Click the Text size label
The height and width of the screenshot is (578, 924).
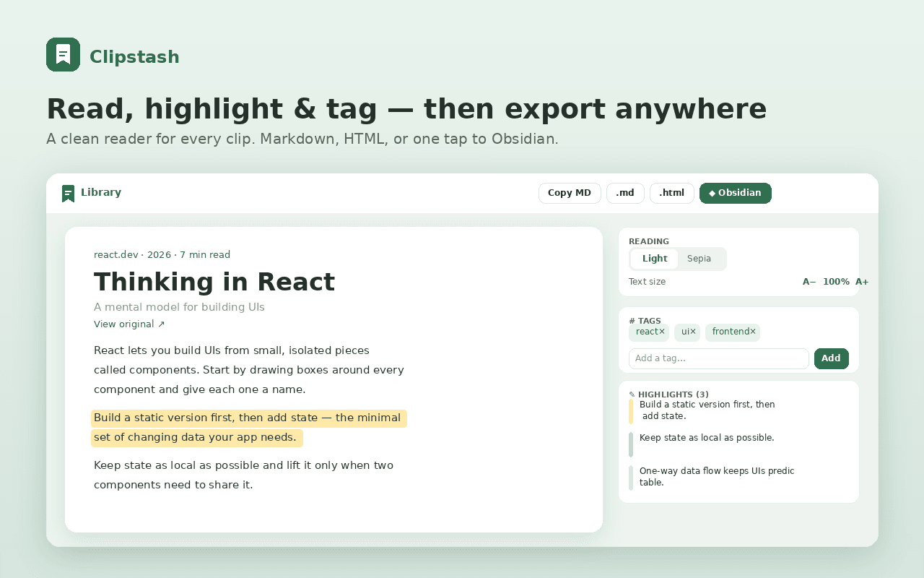(x=647, y=282)
